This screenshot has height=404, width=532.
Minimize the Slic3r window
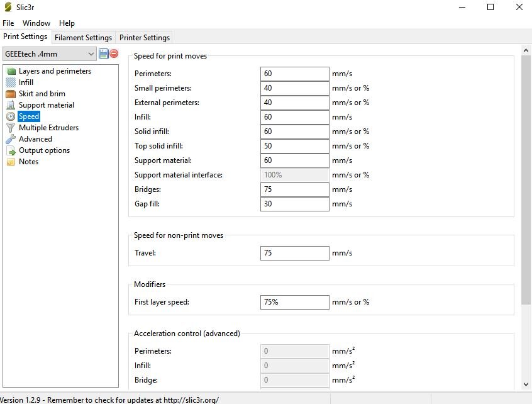tap(462, 7)
